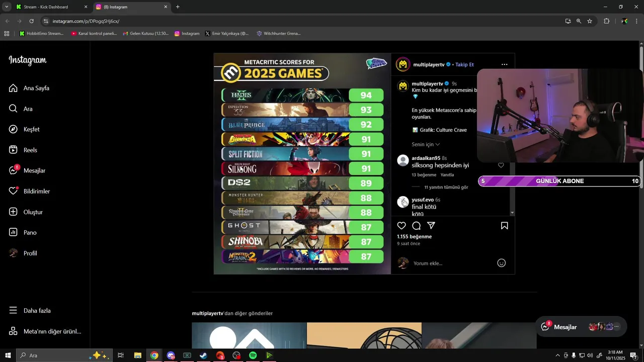Open HobbitEmo Stream bookmark
644x362 pixels.
[41, 34]
